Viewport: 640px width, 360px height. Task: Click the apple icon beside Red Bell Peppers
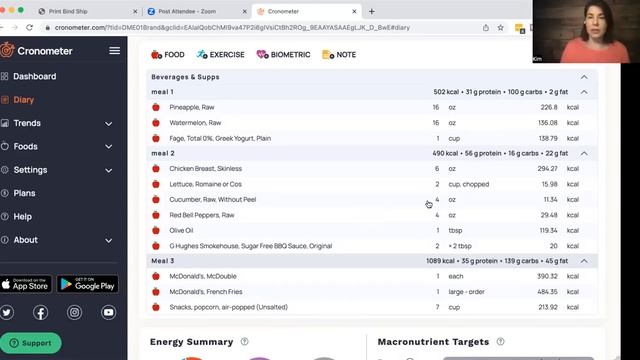point(156,215)
